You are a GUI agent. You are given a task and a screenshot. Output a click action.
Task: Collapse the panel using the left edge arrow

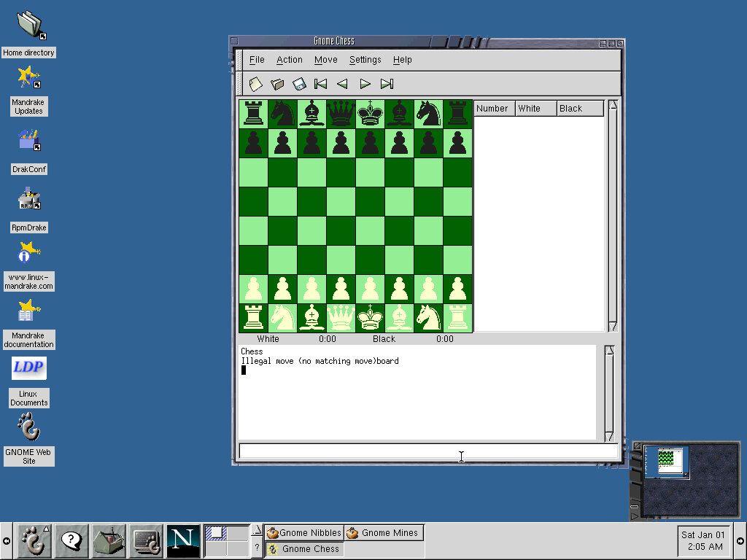(x=6, y=541)
